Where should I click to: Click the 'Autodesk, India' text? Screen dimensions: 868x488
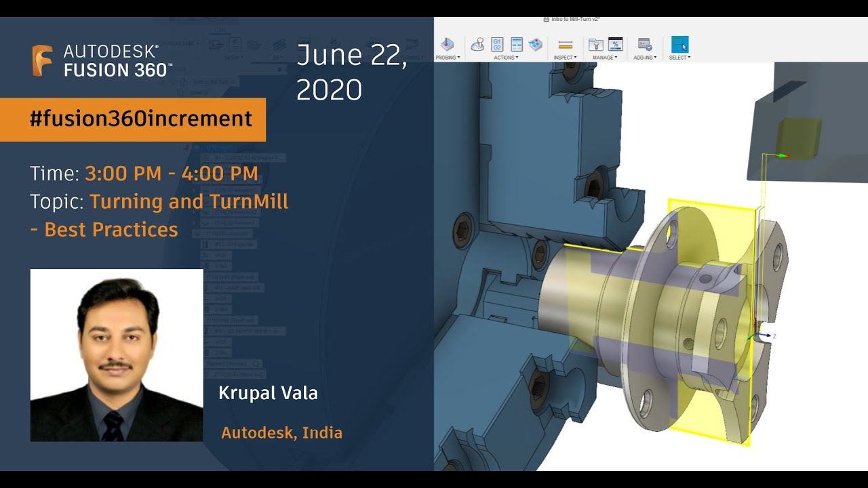(281, 432)
